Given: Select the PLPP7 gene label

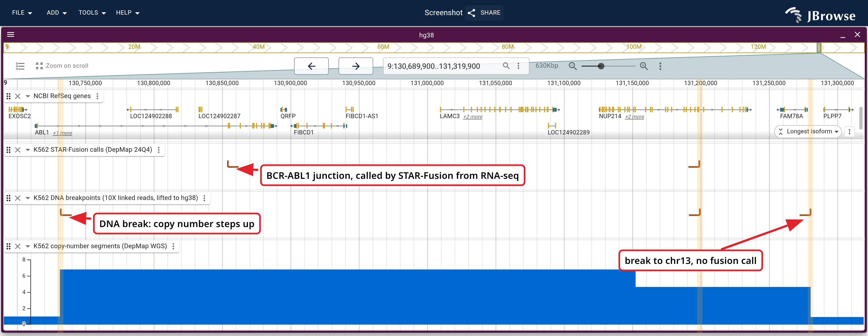Looking at the screenshot, I should click(x=832, y=116).
